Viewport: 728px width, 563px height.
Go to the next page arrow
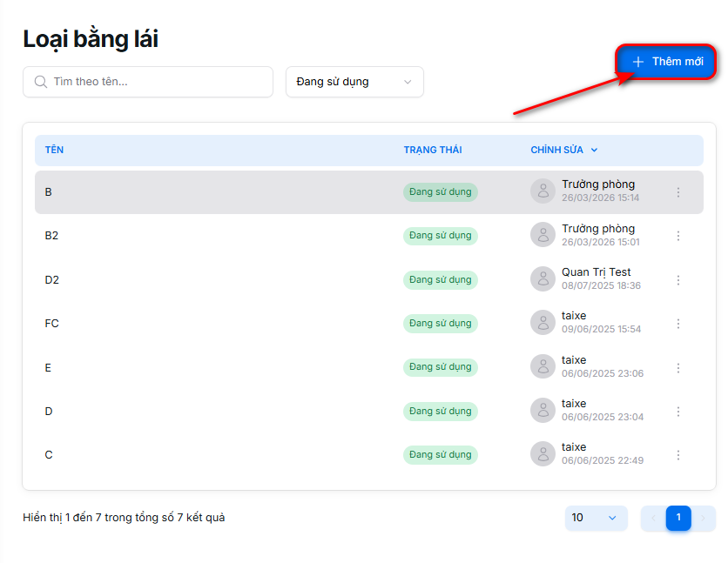[704, 518]
